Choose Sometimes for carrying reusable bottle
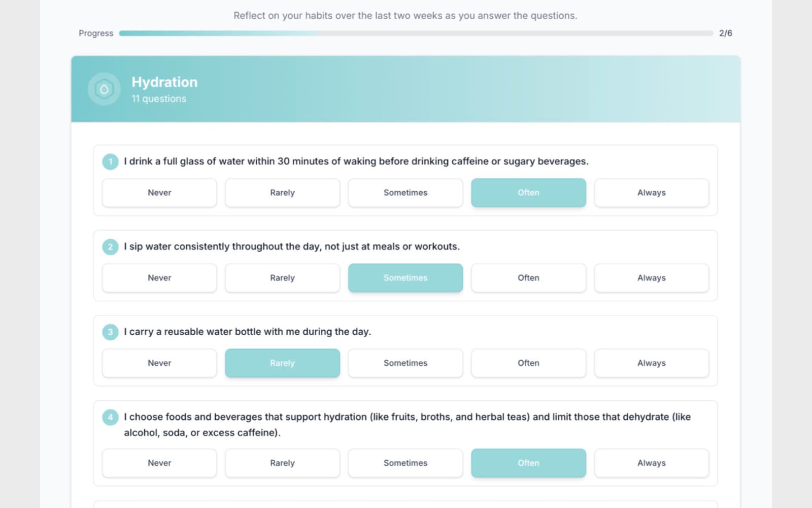812x508 pixels. [x=405, y=363]
